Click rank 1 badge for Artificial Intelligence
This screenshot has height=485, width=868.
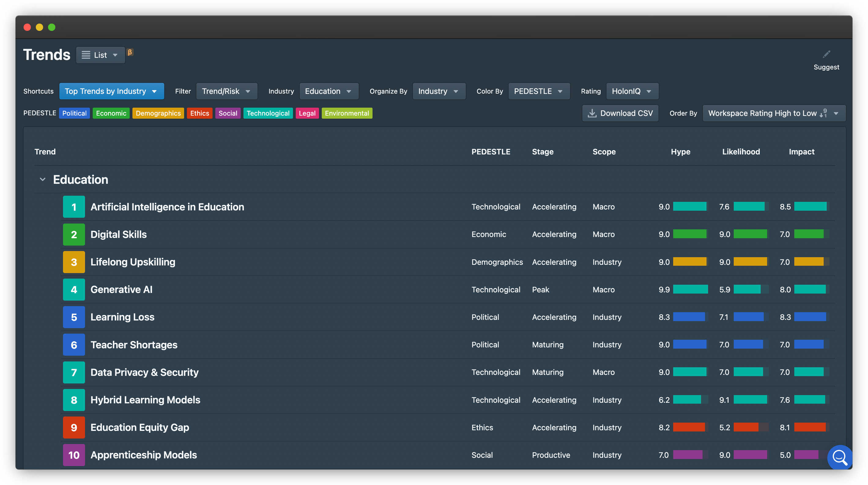pyautogui.click(x=74, y=207)
